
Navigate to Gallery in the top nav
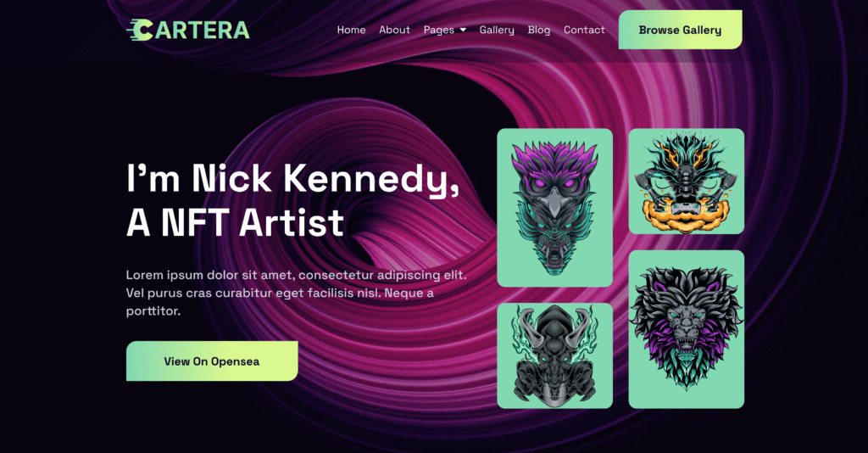pyautogui.click(x=497, y=30)
